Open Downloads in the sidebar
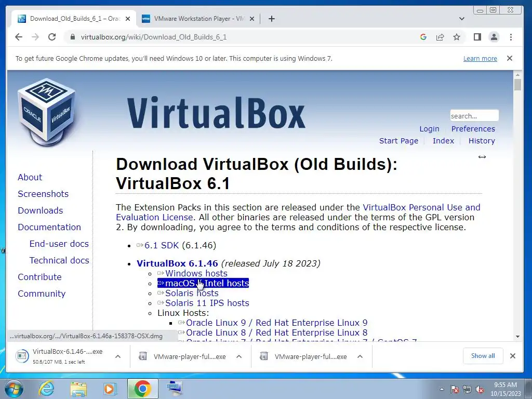 [41, 210]
